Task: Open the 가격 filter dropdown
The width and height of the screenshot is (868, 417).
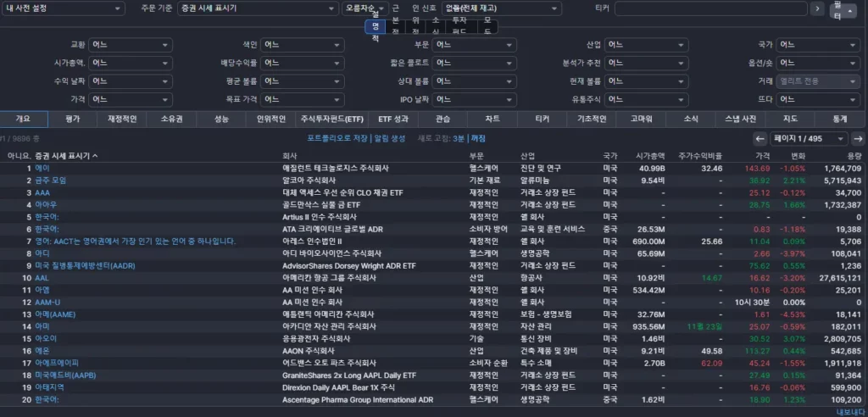Action: 130,100
